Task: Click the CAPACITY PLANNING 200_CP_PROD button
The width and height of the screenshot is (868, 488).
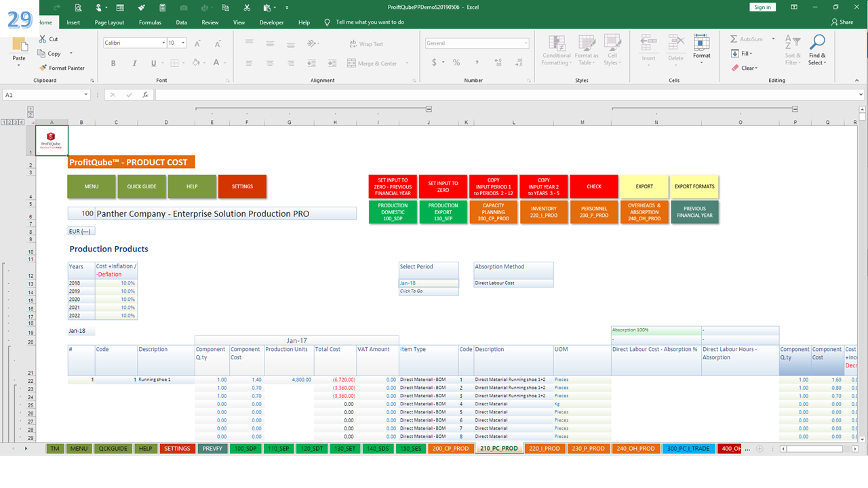Action: click(494, 212)
